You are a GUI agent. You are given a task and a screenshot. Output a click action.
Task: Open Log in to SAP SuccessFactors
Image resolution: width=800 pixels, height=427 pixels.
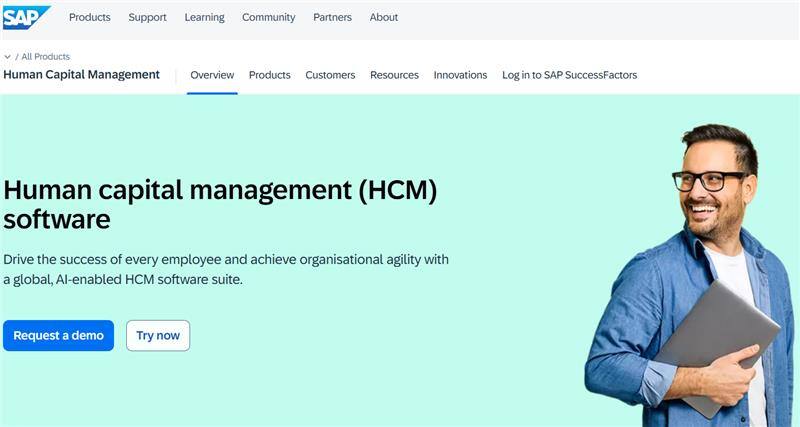point(569,75)
